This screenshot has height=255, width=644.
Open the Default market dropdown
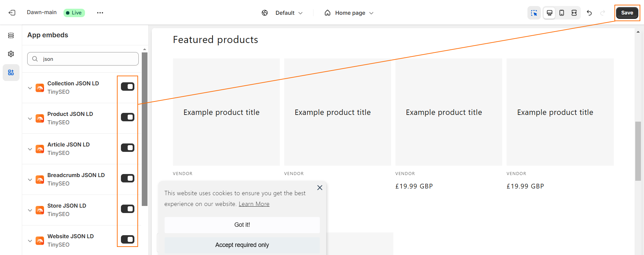[283, 13]
